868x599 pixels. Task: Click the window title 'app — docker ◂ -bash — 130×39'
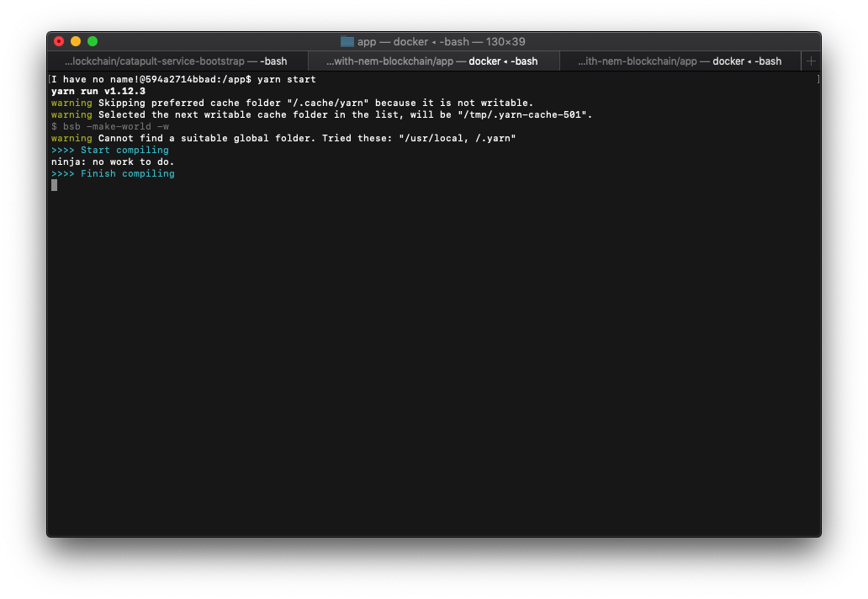coord(441,41)
